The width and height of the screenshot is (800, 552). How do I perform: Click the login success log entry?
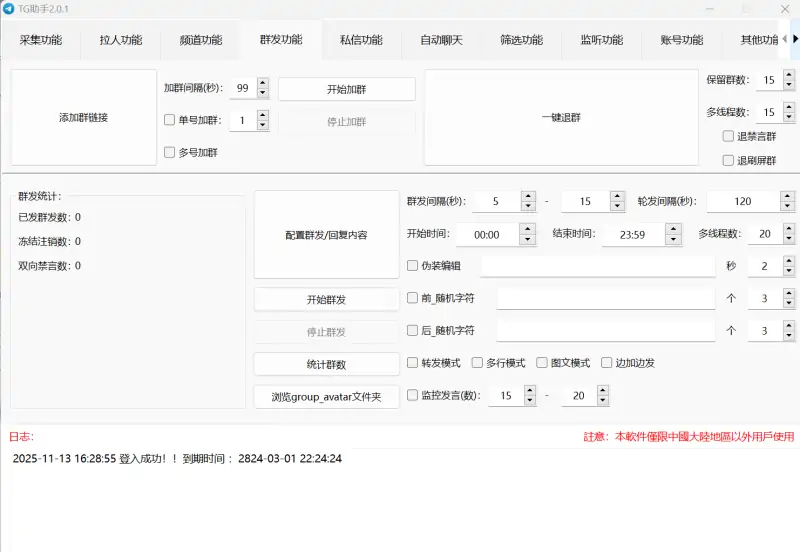[177, 458]
